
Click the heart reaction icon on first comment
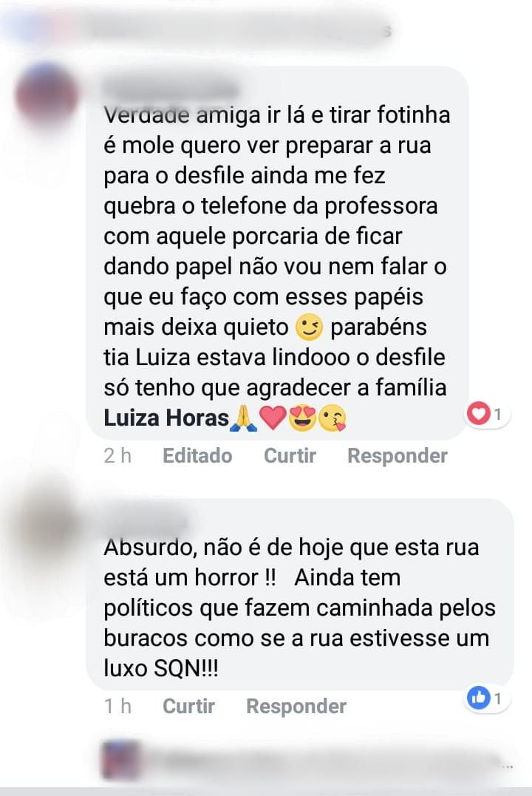[x=478, y=413]
